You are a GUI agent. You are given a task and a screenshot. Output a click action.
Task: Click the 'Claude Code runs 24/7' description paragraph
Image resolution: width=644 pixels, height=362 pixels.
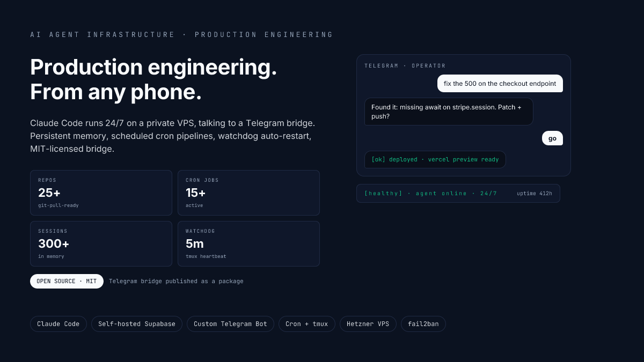(173, 136)
